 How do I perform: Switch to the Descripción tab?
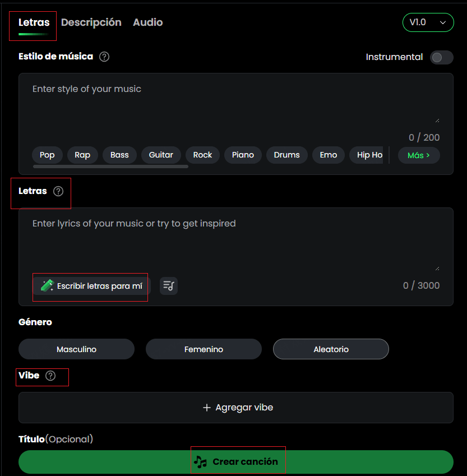pos(91,22)
